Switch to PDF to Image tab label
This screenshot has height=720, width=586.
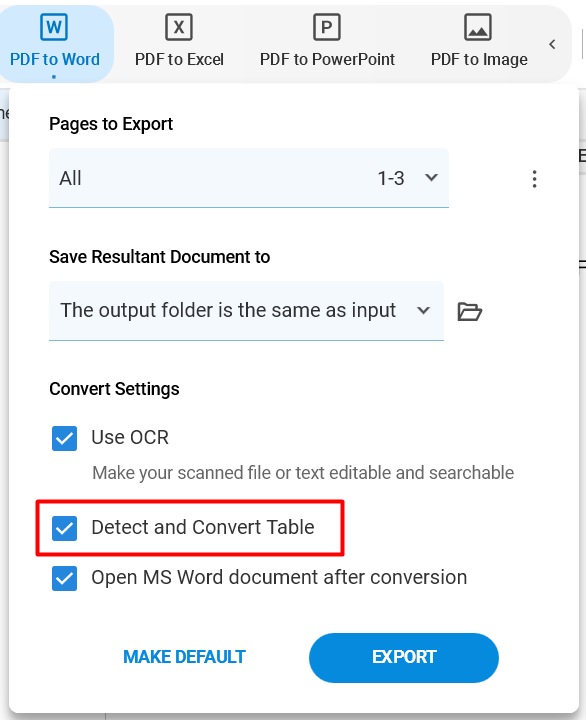479,60
